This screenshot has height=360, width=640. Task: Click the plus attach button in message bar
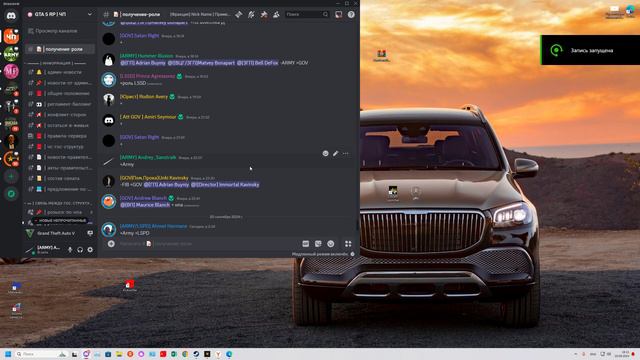pos(111,244)
